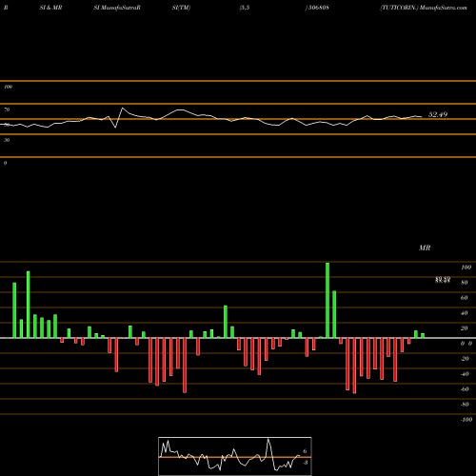Viewport: 476px width, 476px height.
Task: Click the RSI axis label 30
Action: click(7, 140)
